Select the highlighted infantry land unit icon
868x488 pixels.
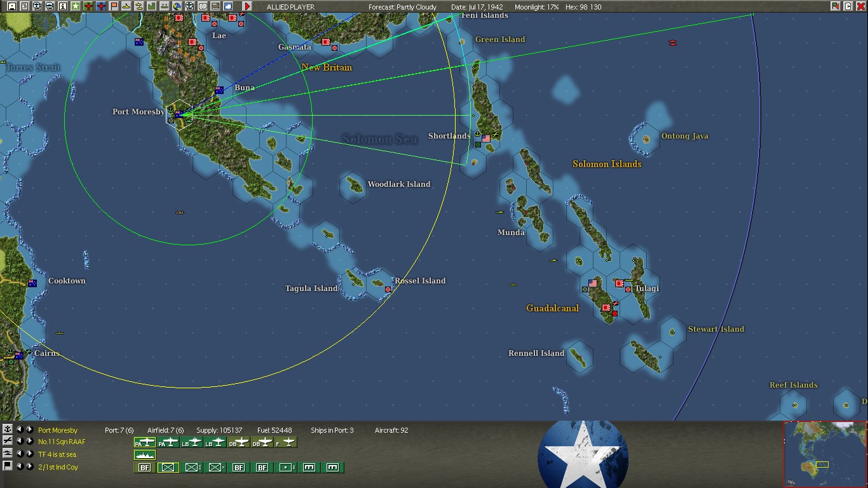tap(168, 468)
